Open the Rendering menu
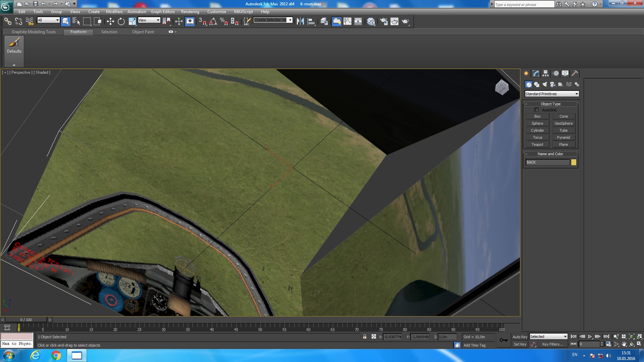The image size is (644, 362). point(190,12)
